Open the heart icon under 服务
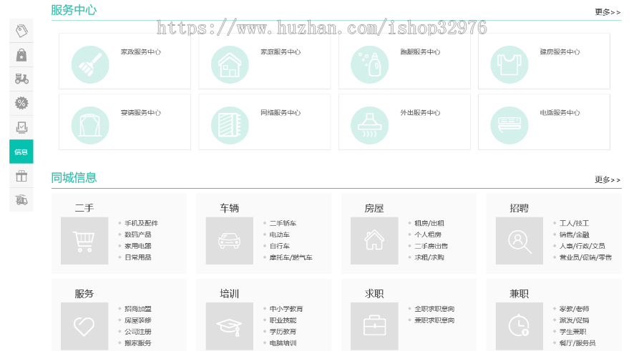644x351 pixels. 84,327
